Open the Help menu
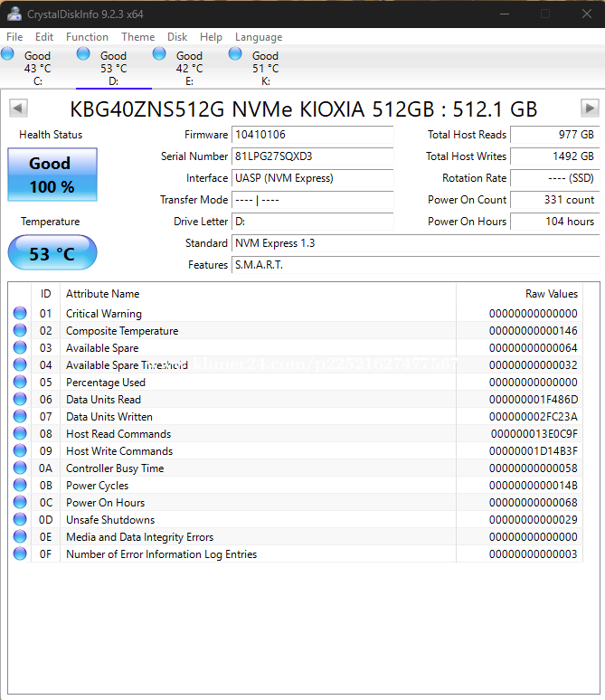Viewport: 605px width, 700px height. point(211,37)
